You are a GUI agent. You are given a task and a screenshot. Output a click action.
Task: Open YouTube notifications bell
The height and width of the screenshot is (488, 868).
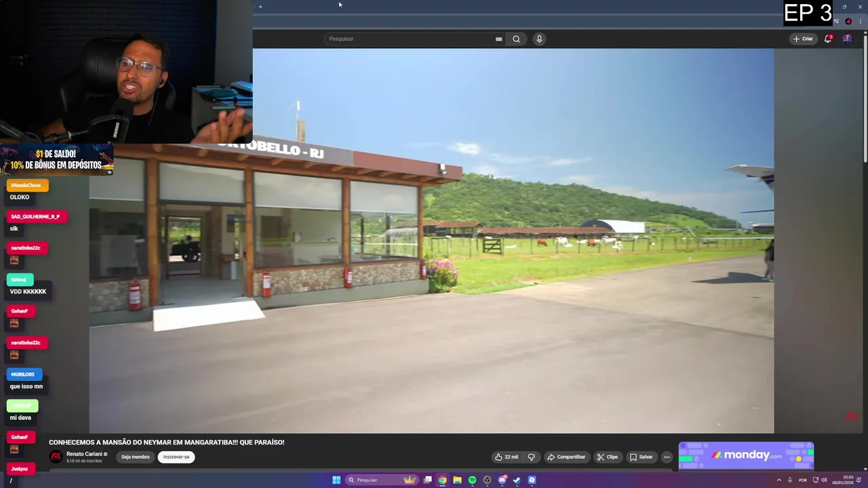click(x=828, y=39)
